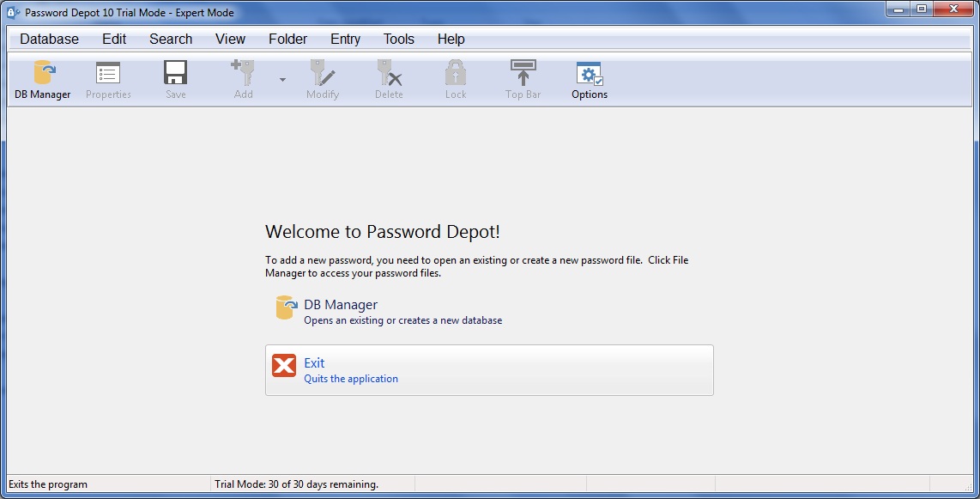Image resolution: width=980 pixels, height=499 pixels.
Task: Click the Search menu item
Action: [170, 39]
